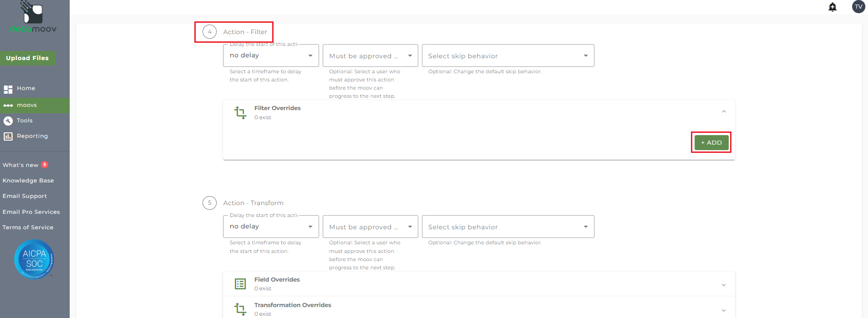Click the Field Overrides list icon
Viewport: 868px width, 318px height.
240,284
